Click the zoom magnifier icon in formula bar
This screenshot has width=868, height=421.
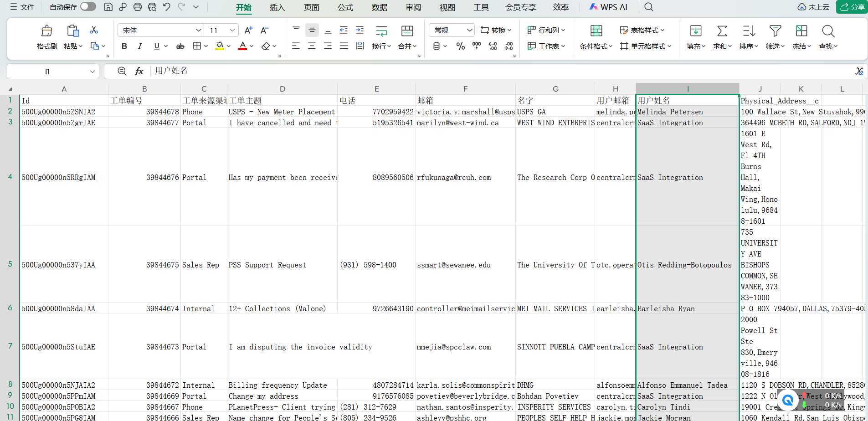[122, 71]
